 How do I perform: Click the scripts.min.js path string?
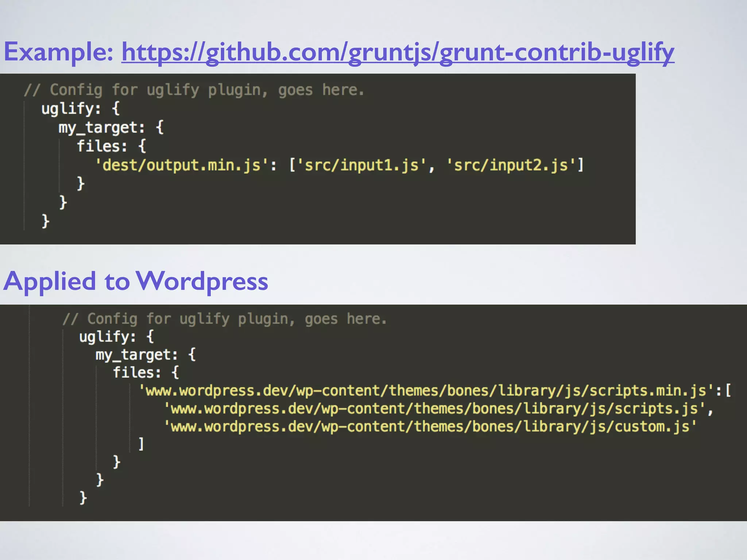tap(426, 391)
